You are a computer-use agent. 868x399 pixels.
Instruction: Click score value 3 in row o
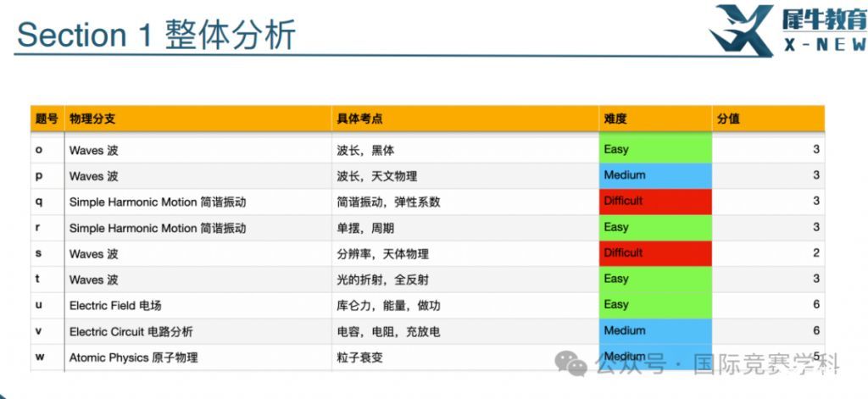[x=816, y=149]
